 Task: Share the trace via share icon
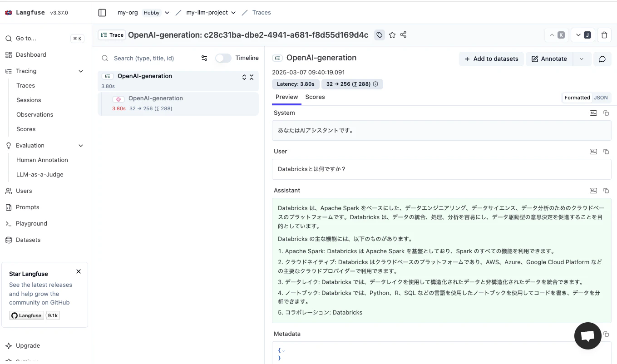pos(403,35)
